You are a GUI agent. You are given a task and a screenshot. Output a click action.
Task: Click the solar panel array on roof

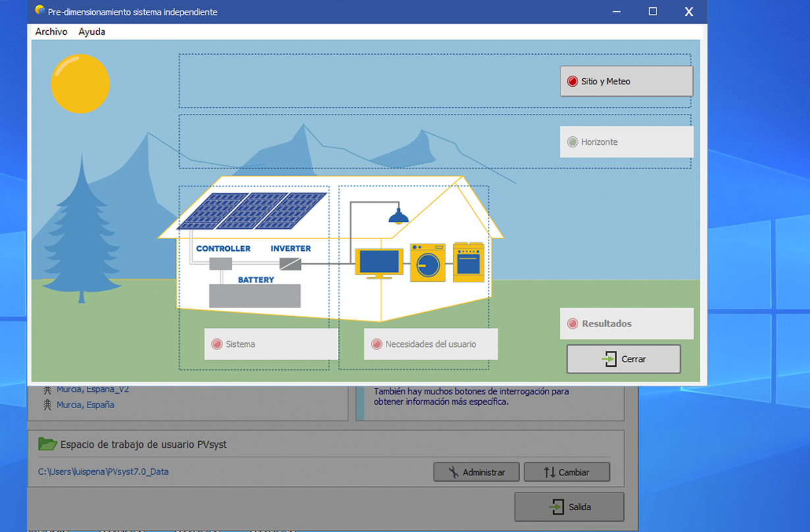tap(253, 211)
